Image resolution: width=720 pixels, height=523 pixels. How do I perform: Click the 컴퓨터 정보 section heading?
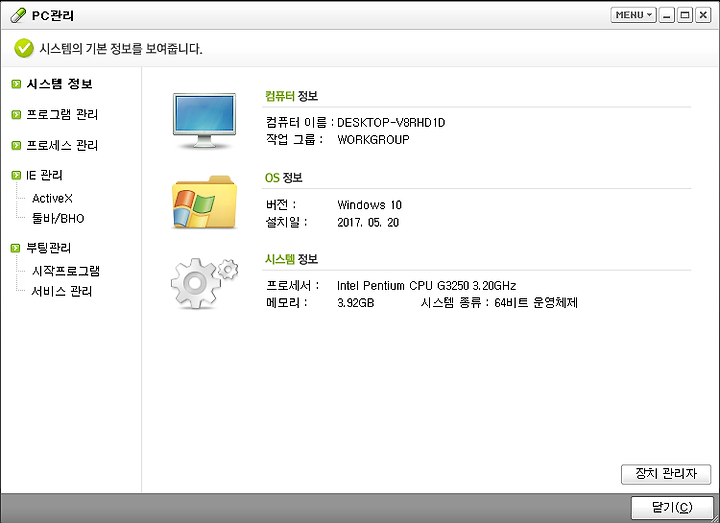point(292,96)
